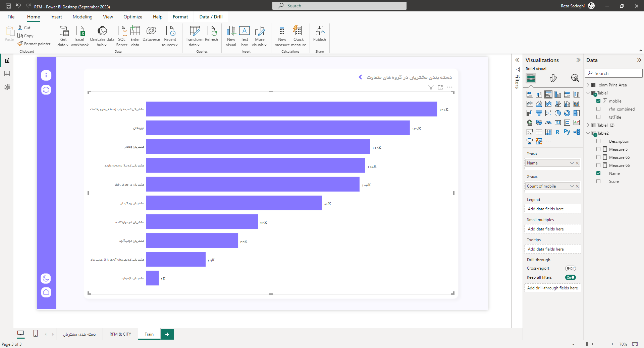
Task: Open Focus mode on the bar chart
Action: click(x=440, y=87)
